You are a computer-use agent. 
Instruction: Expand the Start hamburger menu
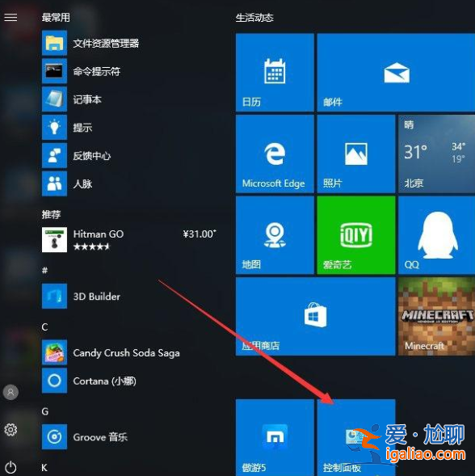point(11,18)
